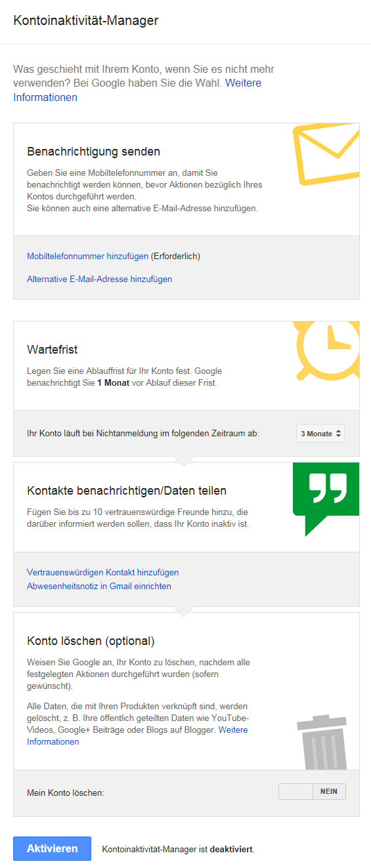Click the Konto löschen (optional) heading
The image size is (371, 868).
click(91, 641)
